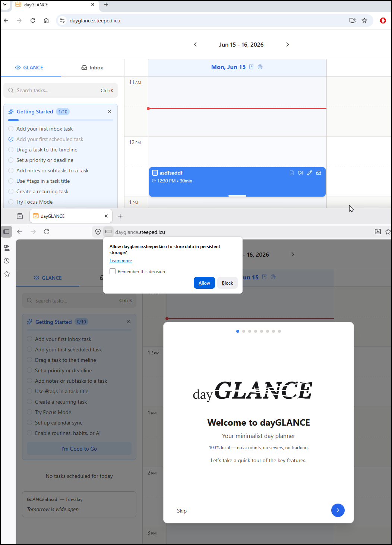Advance welcome tour with blue arrow button
Image resolution: width=392 pixels, height=545 pixels.
click(x=338, y=510)
